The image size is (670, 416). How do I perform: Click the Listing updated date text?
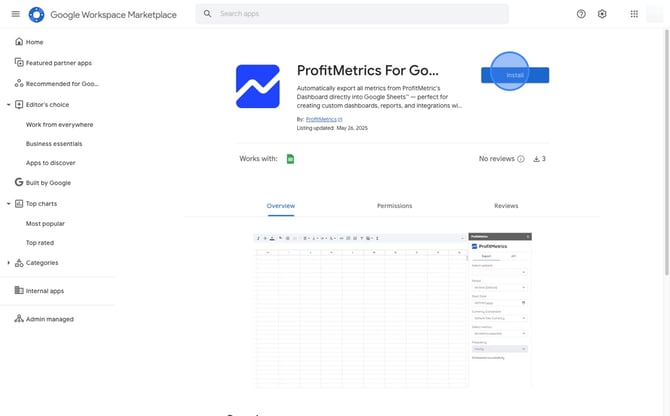tap(332, 128)
